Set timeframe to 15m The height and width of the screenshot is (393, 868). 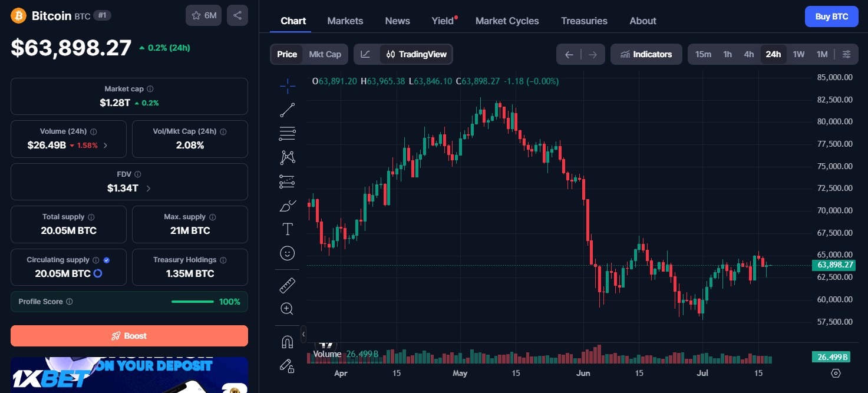click(703, 54)
